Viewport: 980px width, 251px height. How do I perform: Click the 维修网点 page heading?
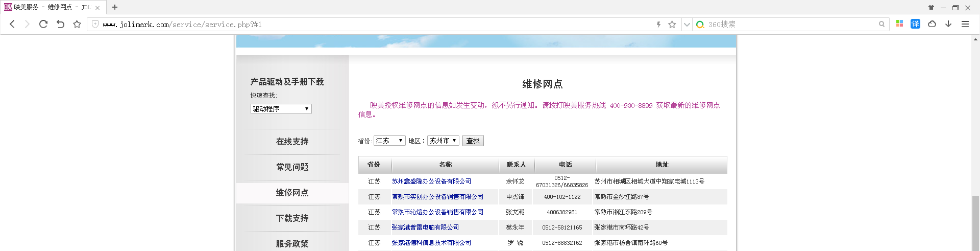point(542,84)
